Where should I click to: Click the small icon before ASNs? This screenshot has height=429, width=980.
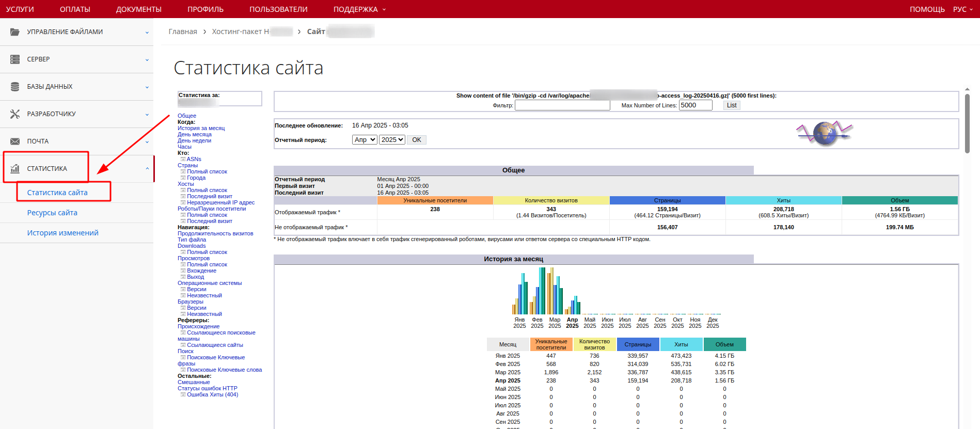(x=183, y=159)
